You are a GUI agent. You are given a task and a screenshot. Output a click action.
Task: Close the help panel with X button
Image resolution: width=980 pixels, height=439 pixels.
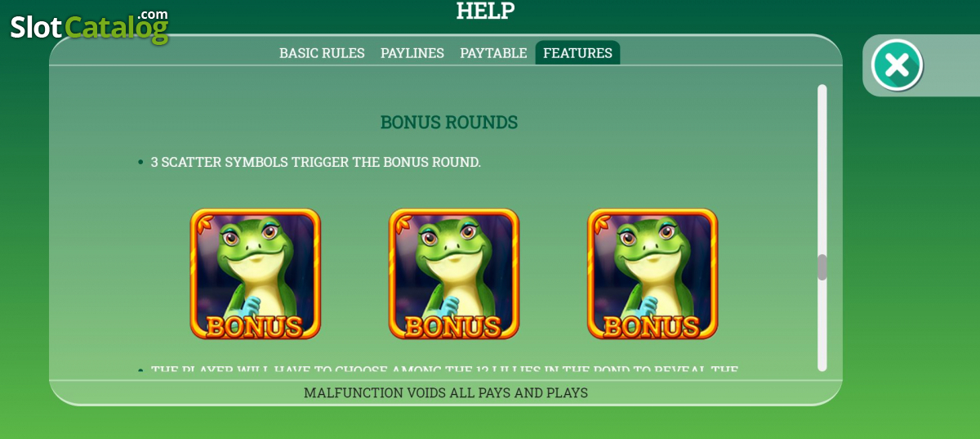pos(897,65)
